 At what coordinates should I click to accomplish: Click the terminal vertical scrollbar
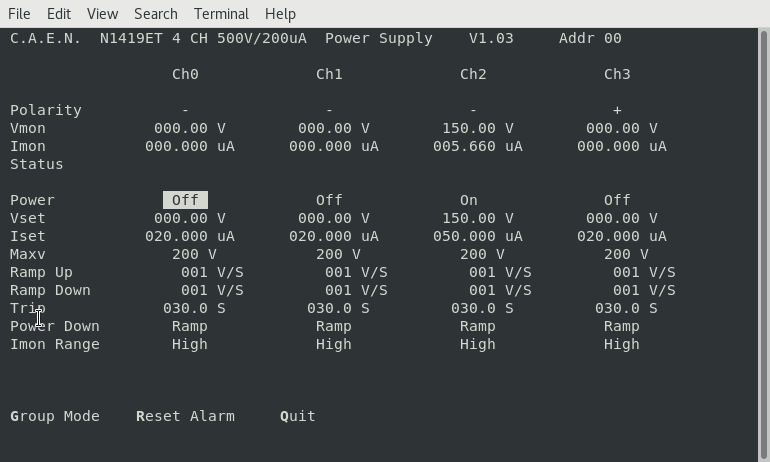pyautogui.click(x=764, y=240)
